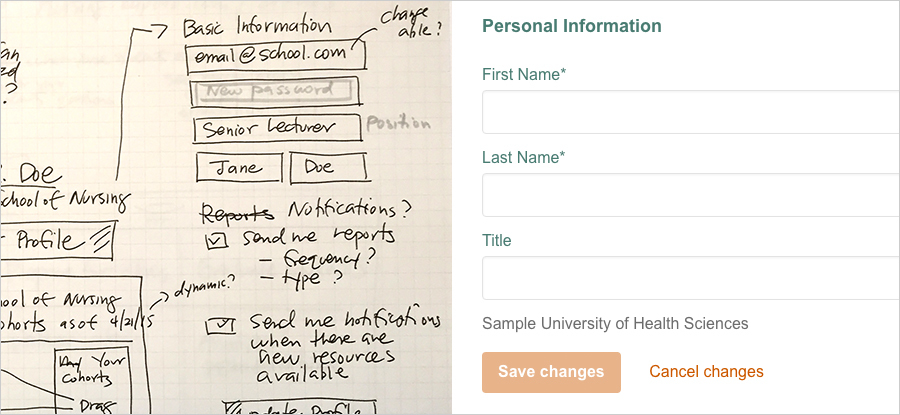Select the Title input field
900x415 pixels.
(690, 278)
